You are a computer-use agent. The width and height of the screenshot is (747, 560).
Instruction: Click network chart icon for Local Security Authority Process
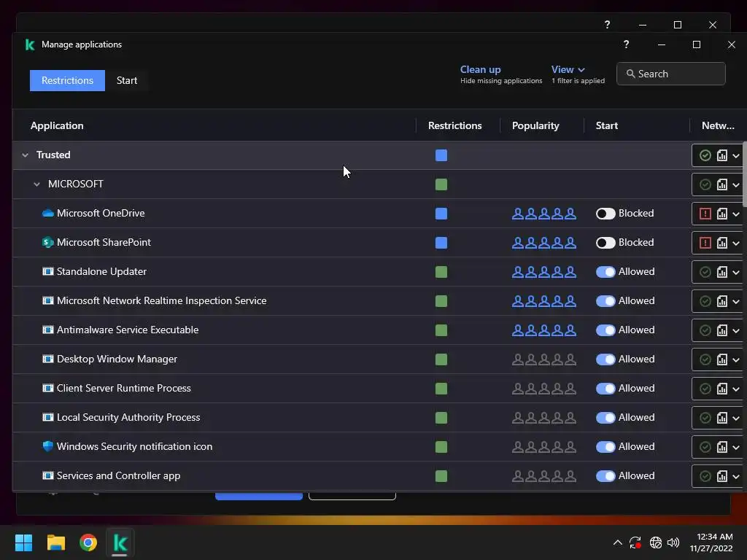click(x=722, y=418)
